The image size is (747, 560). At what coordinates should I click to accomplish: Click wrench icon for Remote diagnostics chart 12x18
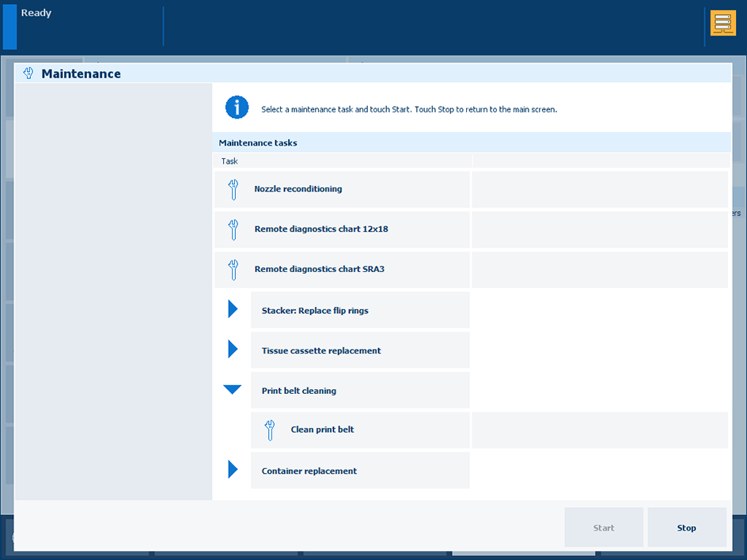click(233, 229)
